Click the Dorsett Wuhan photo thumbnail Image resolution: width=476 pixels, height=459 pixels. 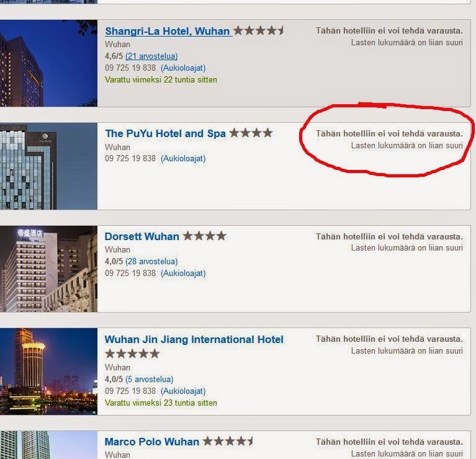[x=48, y=269]
